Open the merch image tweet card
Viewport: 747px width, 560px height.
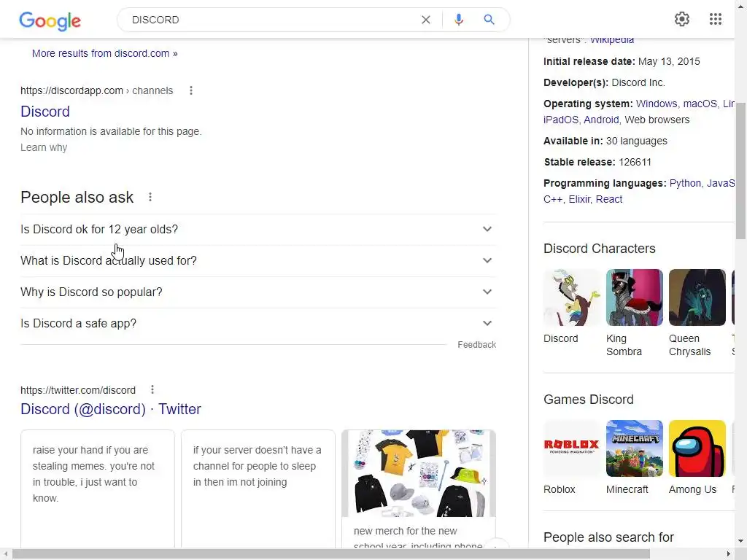click(x=419, y=489)
